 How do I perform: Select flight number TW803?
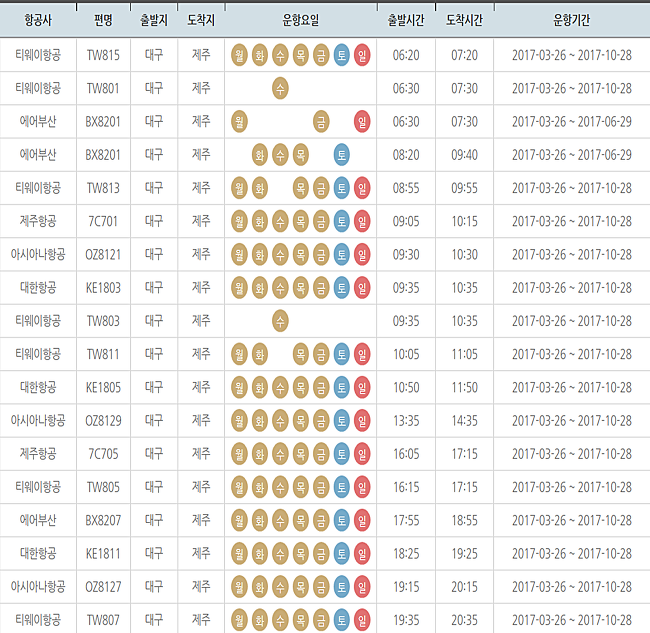tap(103, 321)
